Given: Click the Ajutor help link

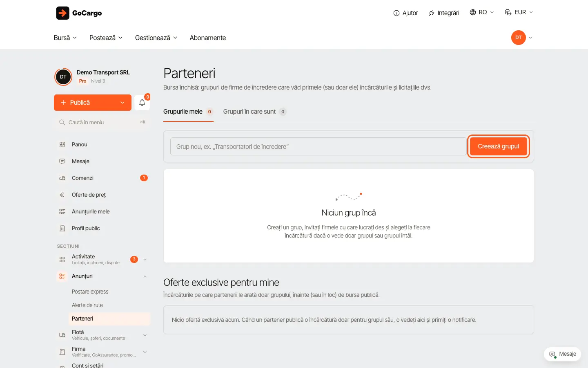Looking at the screenshot, I should coord(405,13).
